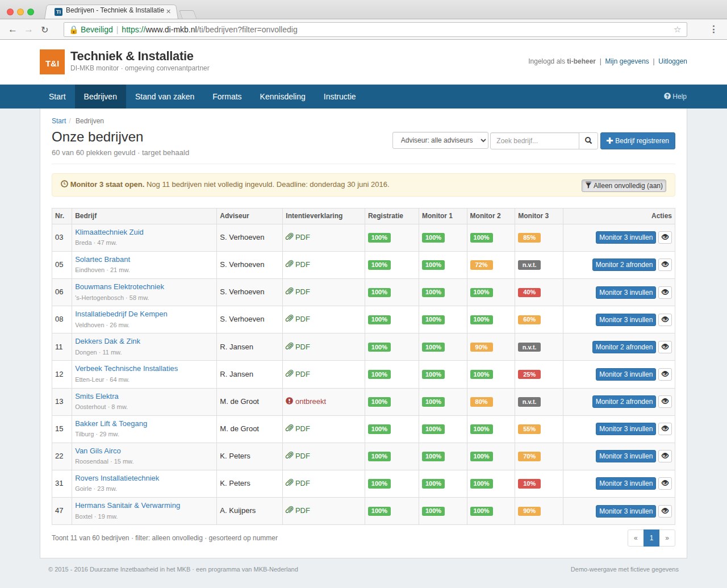This screenshot has height=588, width=727.
Task: Click the search magnifier button
Action: [588, 141]
